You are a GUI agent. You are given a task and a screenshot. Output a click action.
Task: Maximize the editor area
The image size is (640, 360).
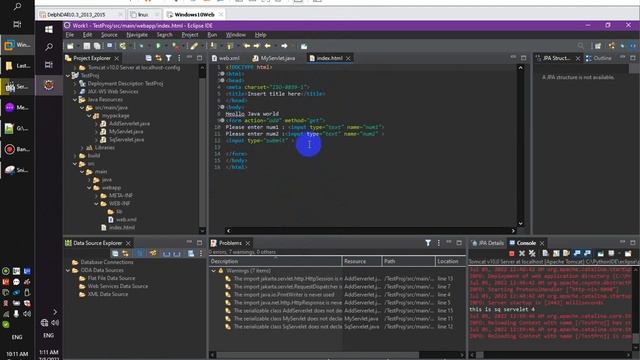(523, 58)
